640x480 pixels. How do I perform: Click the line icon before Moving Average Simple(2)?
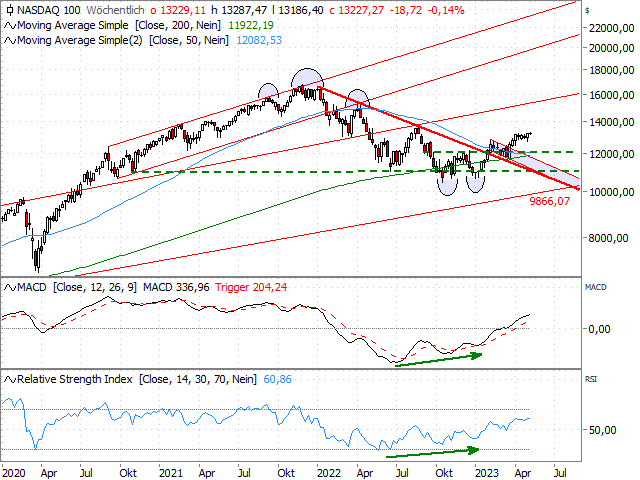[x=10, y=40]
